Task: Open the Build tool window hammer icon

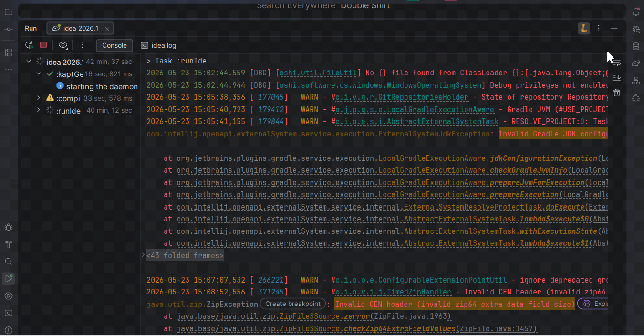Action: pos(8,244)
